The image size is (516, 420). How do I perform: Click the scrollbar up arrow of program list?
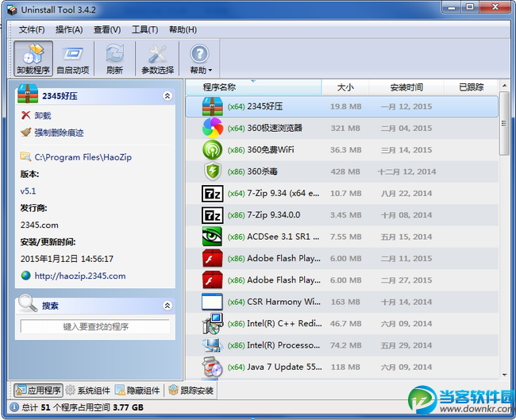(x=504, y=86)
